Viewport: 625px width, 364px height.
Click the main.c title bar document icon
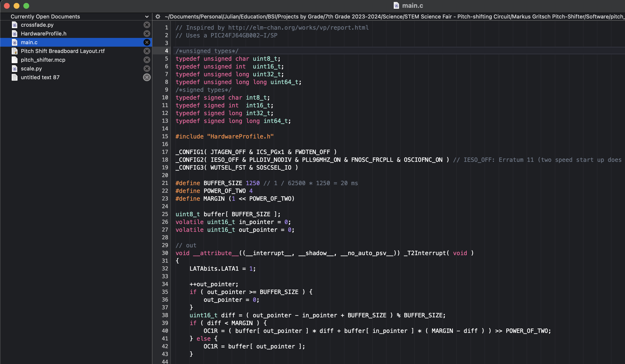click(396, 5)
